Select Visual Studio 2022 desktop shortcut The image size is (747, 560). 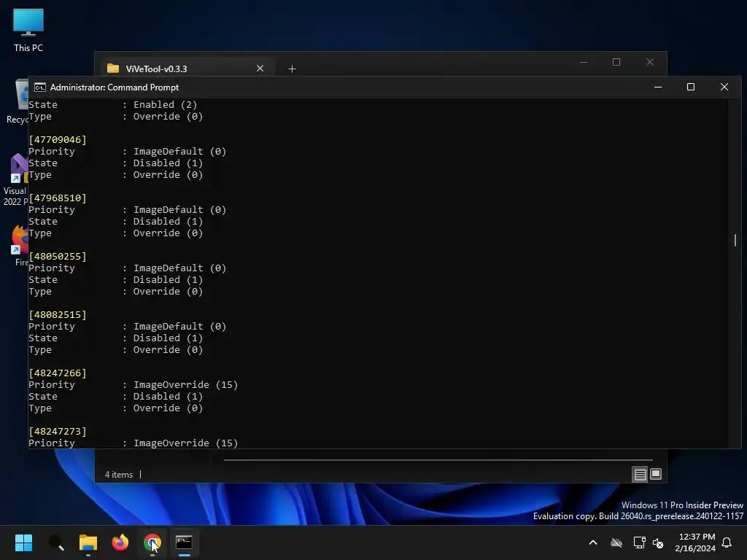pyautogui.click(x=15, y=179)
